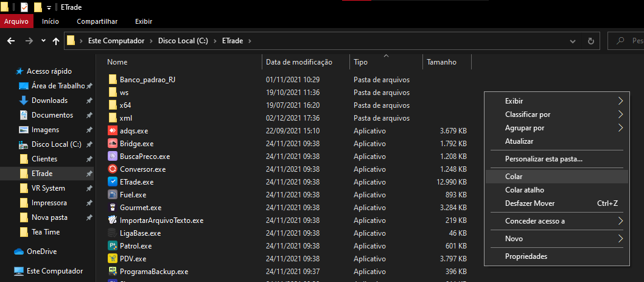Image resolution: width=644 pixels, height=282 pixels.
Task: Select the ws folder icon
Action: point(113,93)
